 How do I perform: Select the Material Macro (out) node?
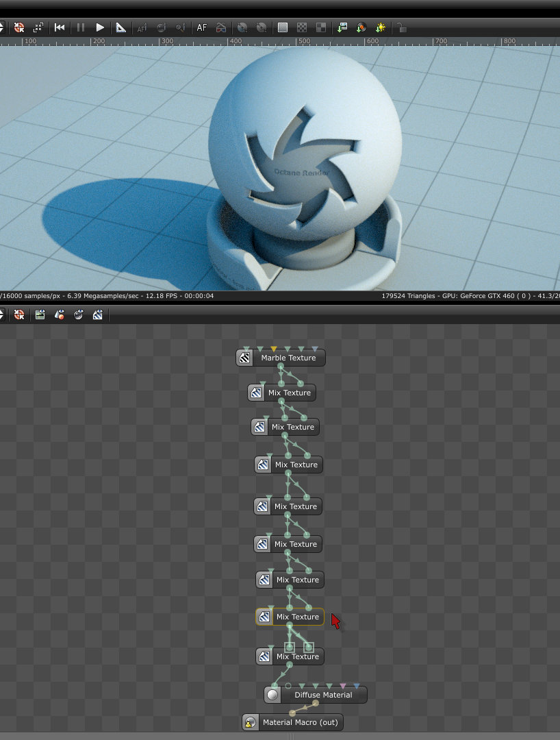tap(293, 722)
